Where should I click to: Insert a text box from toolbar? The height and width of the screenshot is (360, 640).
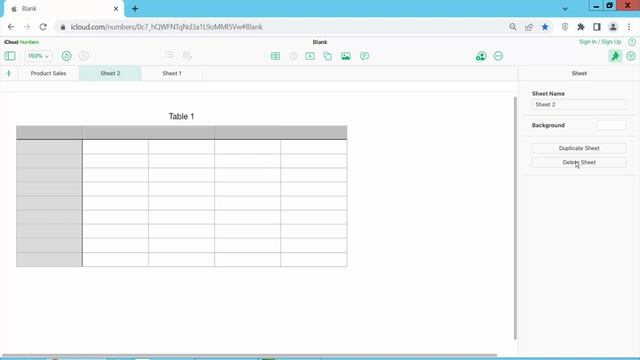tap(310, 56)
